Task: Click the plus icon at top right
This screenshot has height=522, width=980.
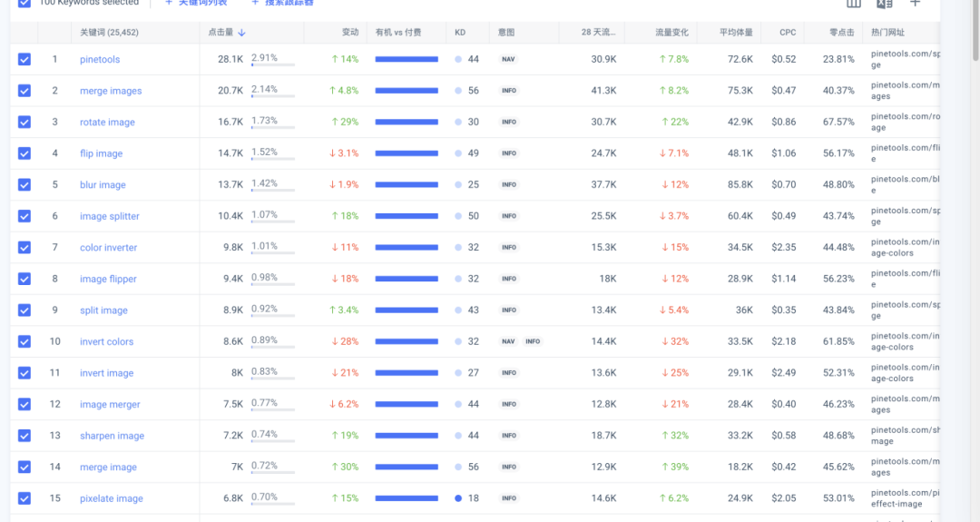Action: (915, 4)
